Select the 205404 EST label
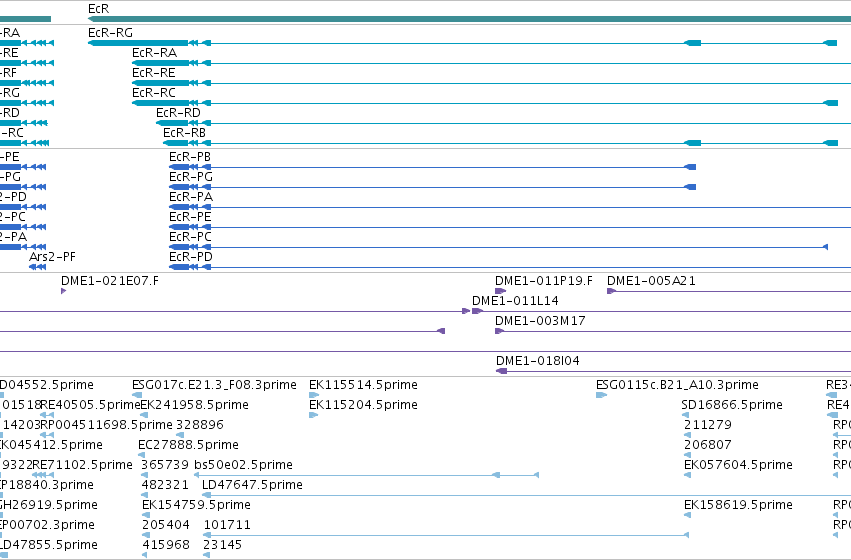This screenshot has height=560, width=851. click(166, 526)
